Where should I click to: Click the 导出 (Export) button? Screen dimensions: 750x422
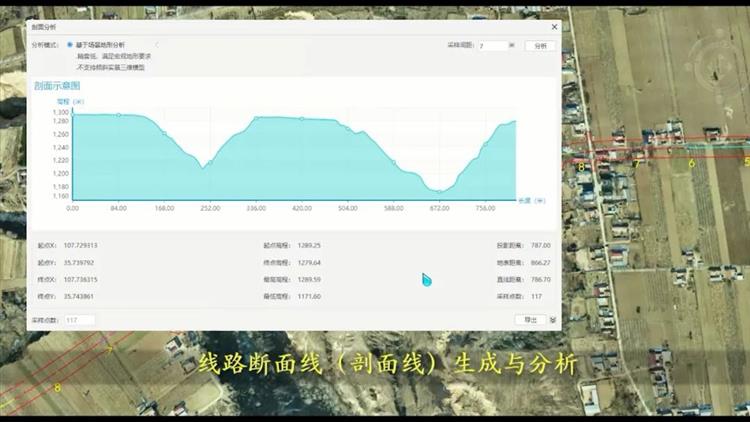[530, 320]
